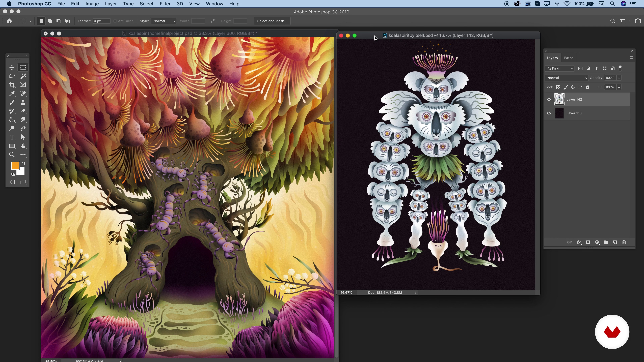Select the Brush tool
This screenshot has height=362, width=644.
[12, 102]
